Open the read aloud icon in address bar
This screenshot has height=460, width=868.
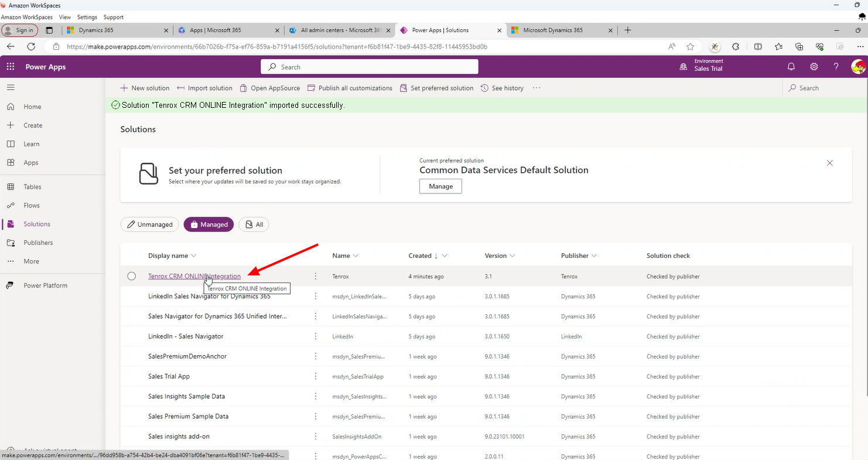(672, 46)
